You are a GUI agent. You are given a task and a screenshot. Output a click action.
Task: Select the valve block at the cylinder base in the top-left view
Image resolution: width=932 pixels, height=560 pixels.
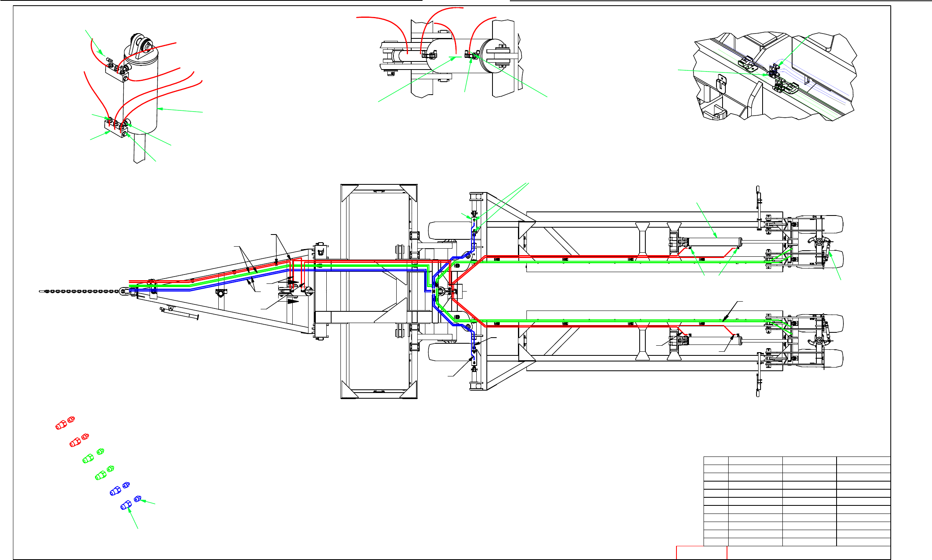(x=116, y=129)
